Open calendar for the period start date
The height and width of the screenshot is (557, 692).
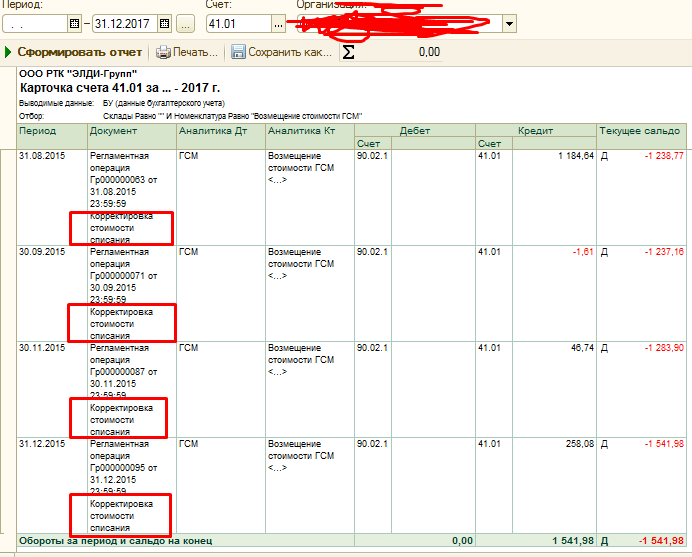(75, 23)
